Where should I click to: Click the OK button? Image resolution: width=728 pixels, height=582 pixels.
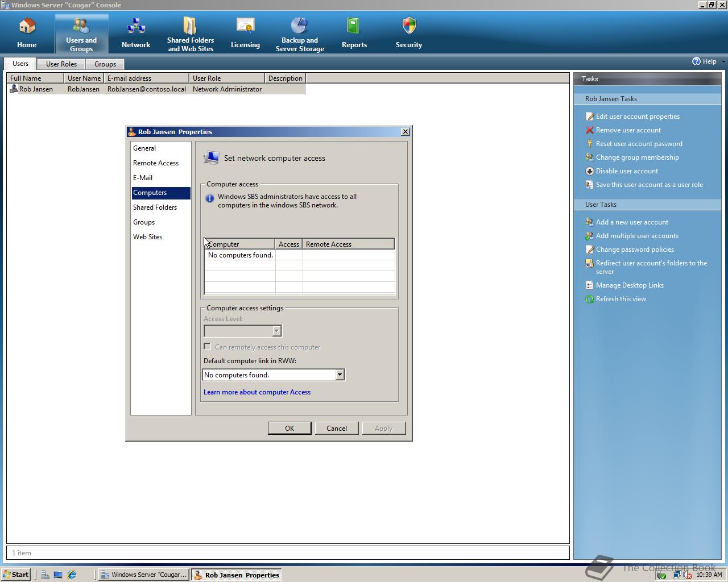point(289,428)
